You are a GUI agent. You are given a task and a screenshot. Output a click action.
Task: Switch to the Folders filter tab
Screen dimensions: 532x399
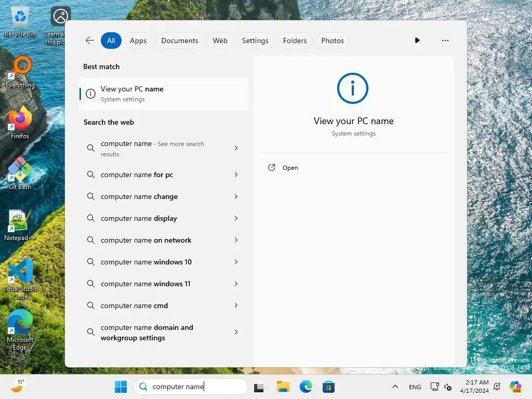point(295,41)
